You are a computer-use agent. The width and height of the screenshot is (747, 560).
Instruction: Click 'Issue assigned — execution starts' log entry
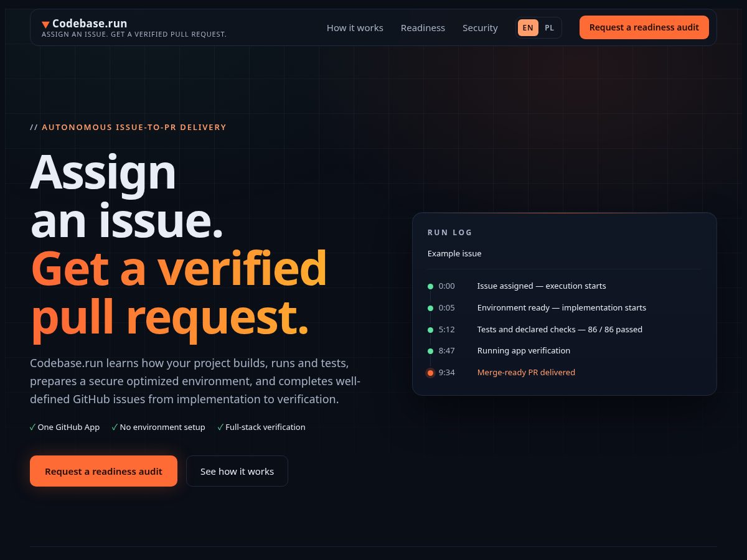[x=542, y=286]
